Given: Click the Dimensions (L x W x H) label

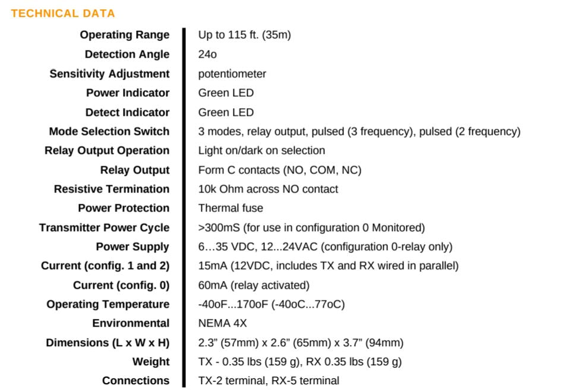Looking at the screenshot, I should tap(108, 343).
